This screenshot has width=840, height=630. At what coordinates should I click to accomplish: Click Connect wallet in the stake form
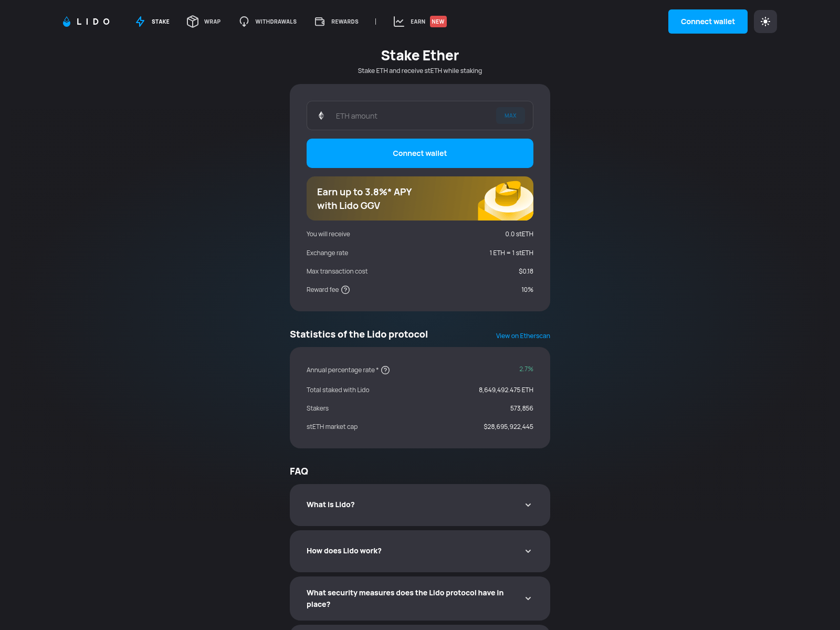tap(420, 153)
